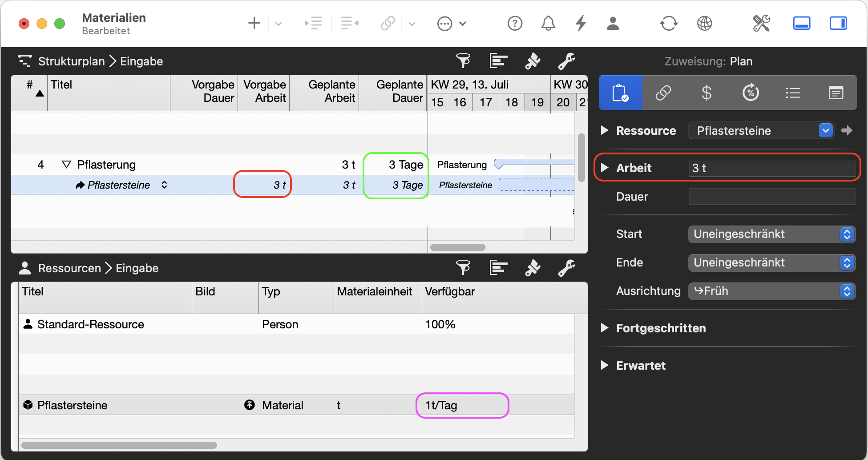The image size is (868, 460).
Task: Click the plus icon to add item
Action: pos(254,23)
